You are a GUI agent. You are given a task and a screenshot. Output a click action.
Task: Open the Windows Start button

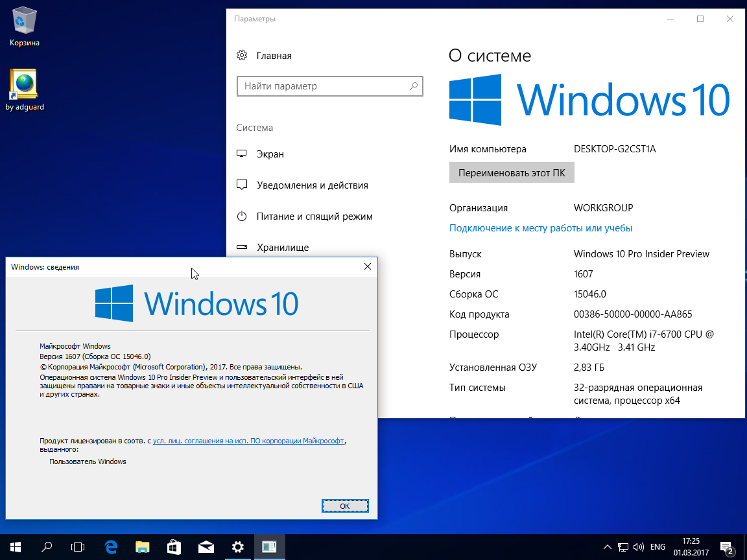pyautogui.click(x=16, y=547)
